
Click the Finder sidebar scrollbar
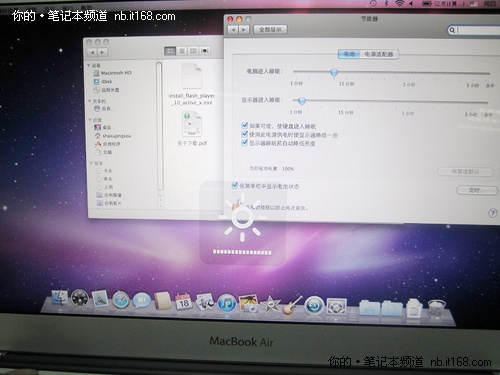[159, 128]
